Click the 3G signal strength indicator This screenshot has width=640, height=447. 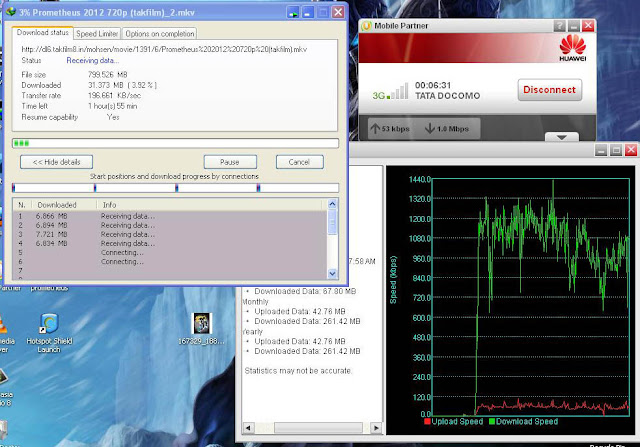click(x=390, y=92)
